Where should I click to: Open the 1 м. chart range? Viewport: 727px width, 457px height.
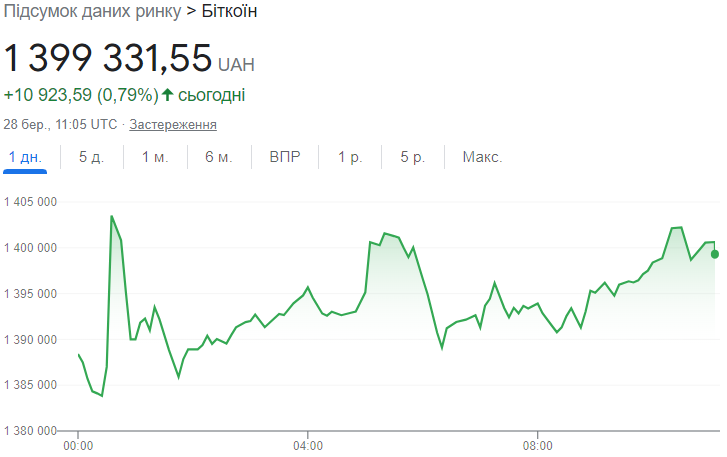[155, 157]
